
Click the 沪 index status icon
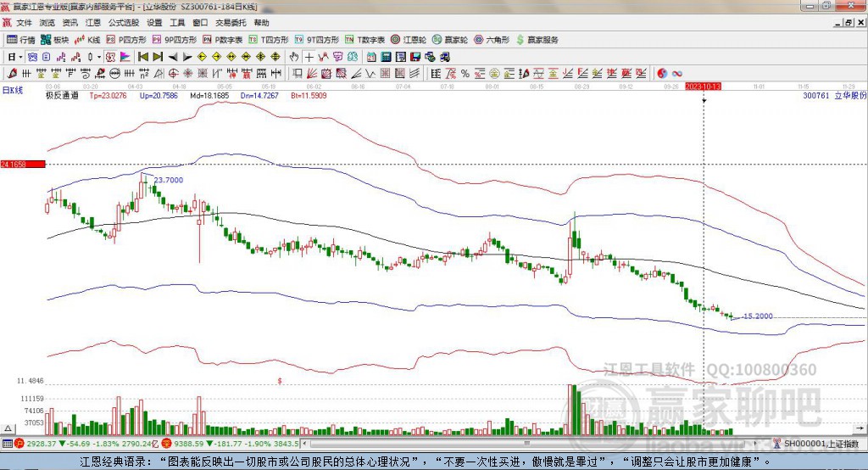[x=19, y=444]
